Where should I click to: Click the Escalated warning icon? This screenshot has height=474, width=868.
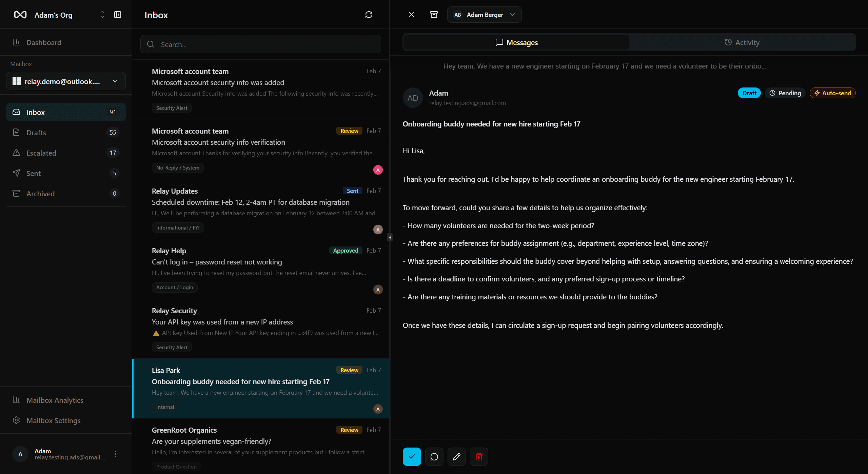click(x=17, y=153)
